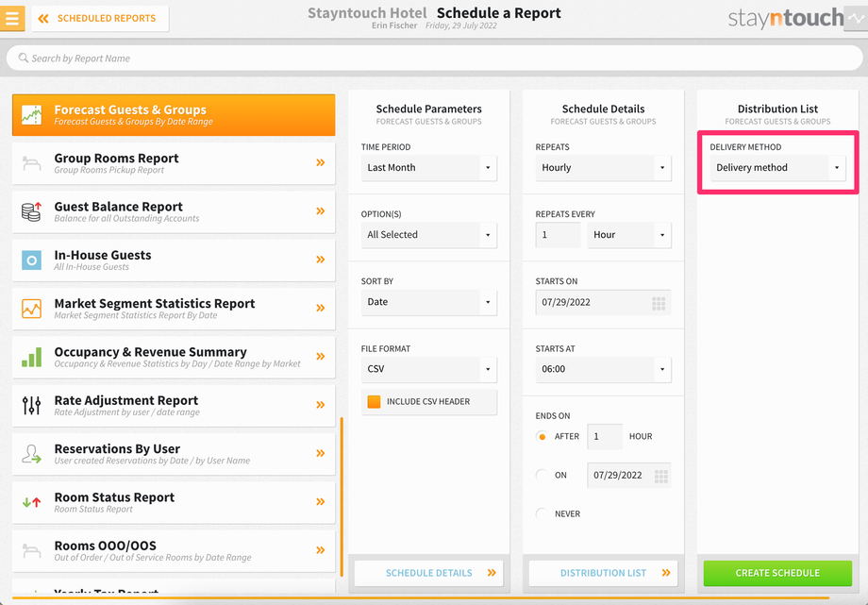This screenshot has height=605, width=868.
Task: Click the staynTouch logo
Action: [786, 18]
